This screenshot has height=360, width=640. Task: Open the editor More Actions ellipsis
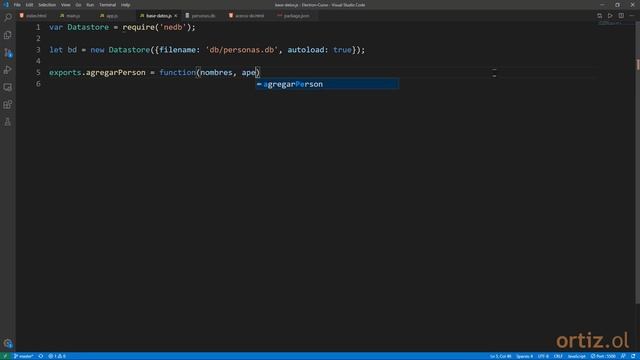pos(632,16)
